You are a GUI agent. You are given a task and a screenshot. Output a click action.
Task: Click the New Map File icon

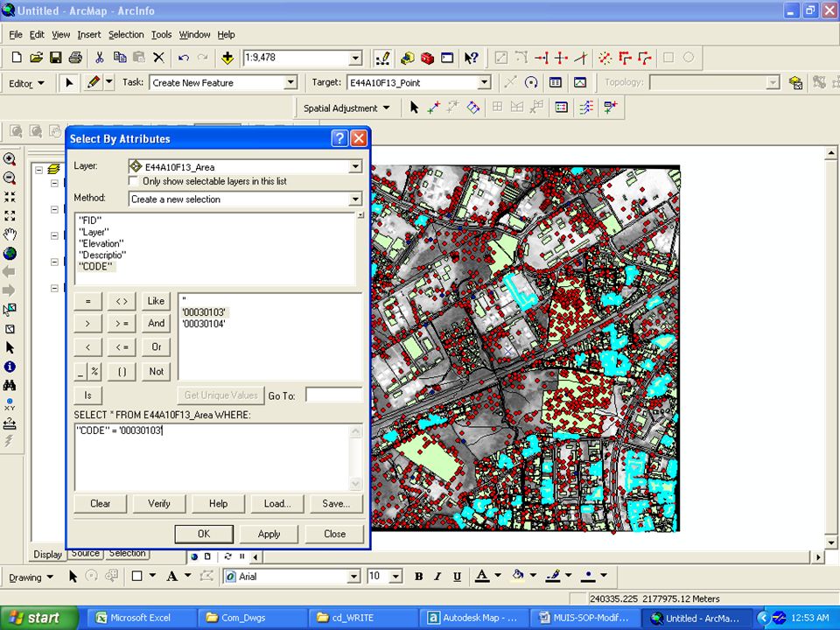coord(17,58)
